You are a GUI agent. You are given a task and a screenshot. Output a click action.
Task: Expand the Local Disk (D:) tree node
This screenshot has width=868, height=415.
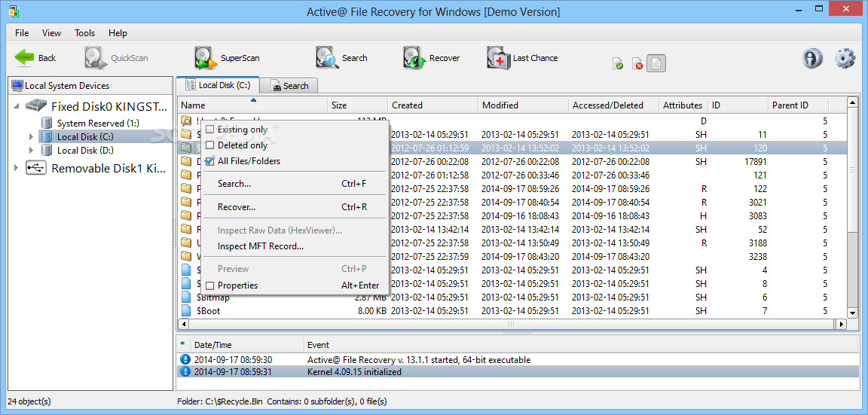(x=32, y=150)
